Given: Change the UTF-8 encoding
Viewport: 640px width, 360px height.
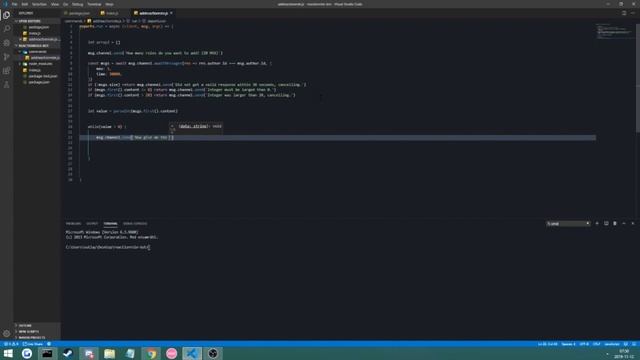Looking at the screenshot, I should coord(584,344).
